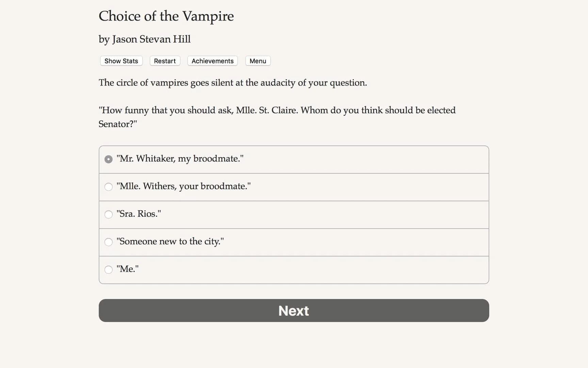Click the "Choice of the Vampire" title
588x368 pixels.
pos(166,16)
